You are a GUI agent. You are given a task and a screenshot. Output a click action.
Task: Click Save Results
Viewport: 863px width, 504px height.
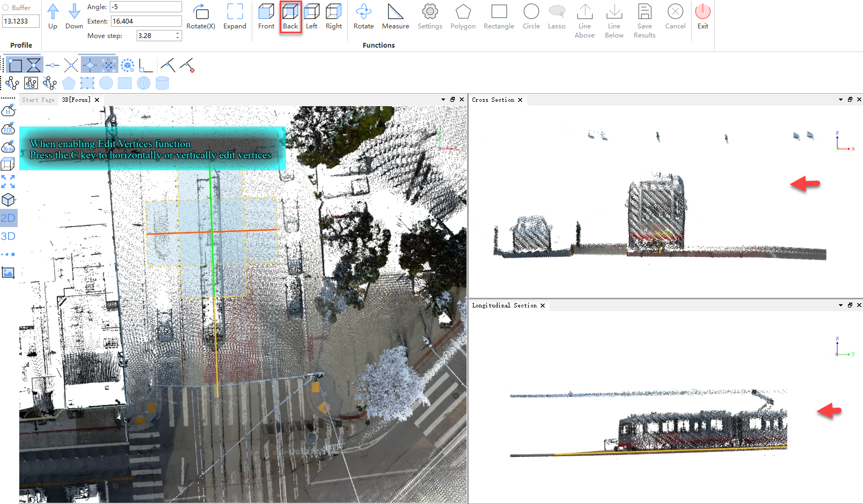[x=644, y=21]
